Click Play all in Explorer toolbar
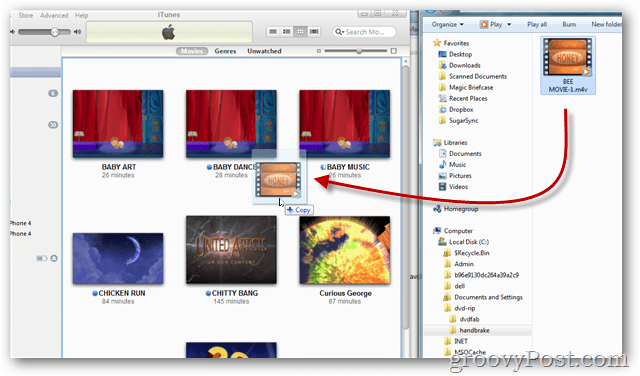The width and height of the screenshot is (640, 376). [x=537, y=24]
